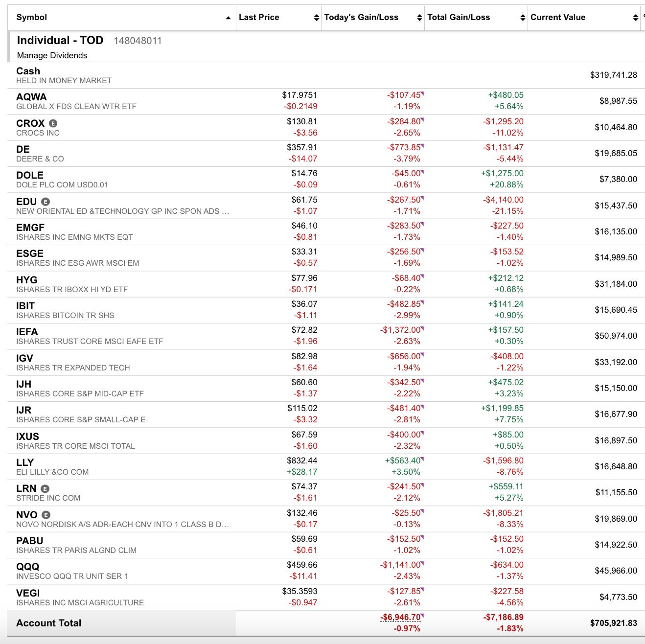Click the Today's Gain/Loss column header
645x644 pixels.
point(361,17)
